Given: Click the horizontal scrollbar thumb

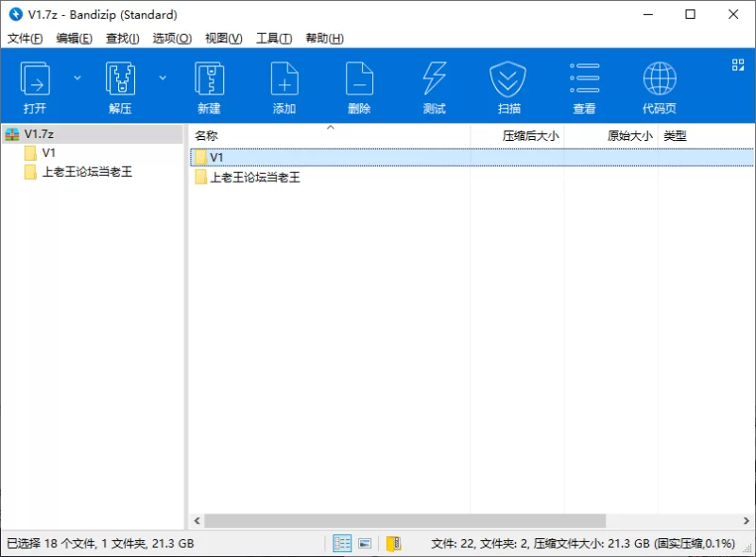Looking at the screenshot, I should [405, 521].
